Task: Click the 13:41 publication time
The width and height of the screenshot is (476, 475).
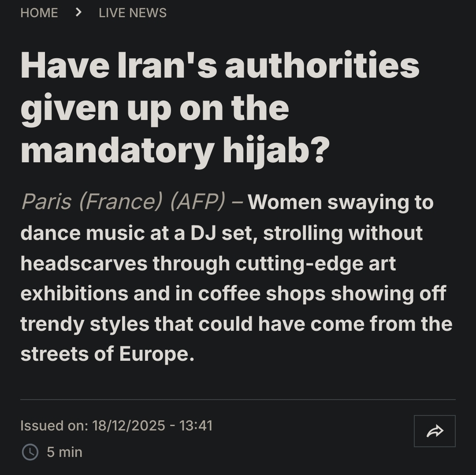Action: (196, 426)
